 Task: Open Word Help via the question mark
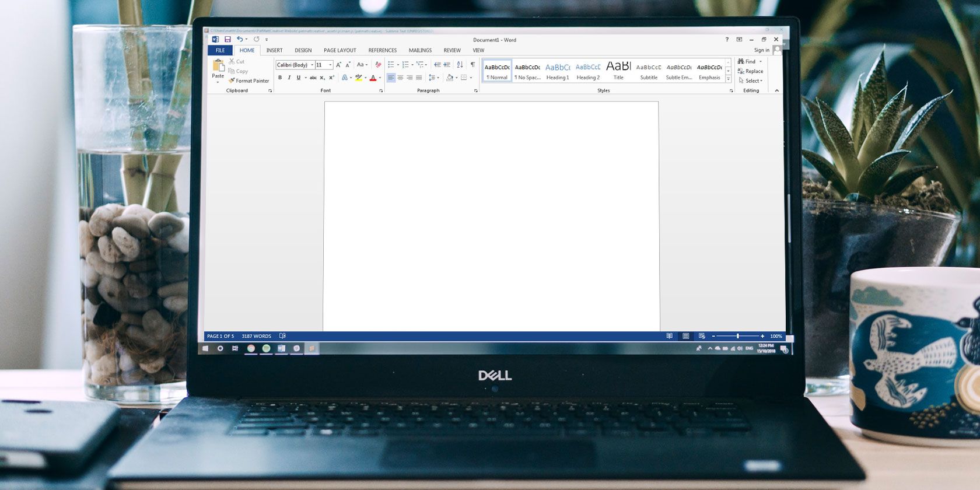pyautogui.click(x=727, y=40)
